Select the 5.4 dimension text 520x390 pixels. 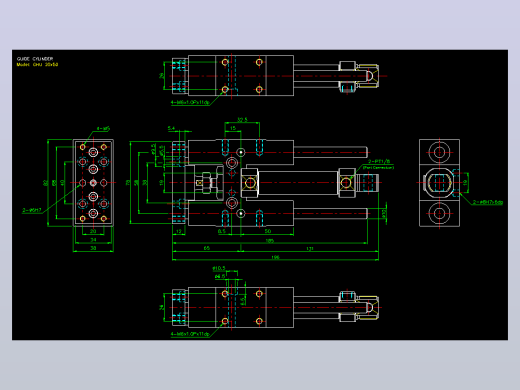click(171, 128)
